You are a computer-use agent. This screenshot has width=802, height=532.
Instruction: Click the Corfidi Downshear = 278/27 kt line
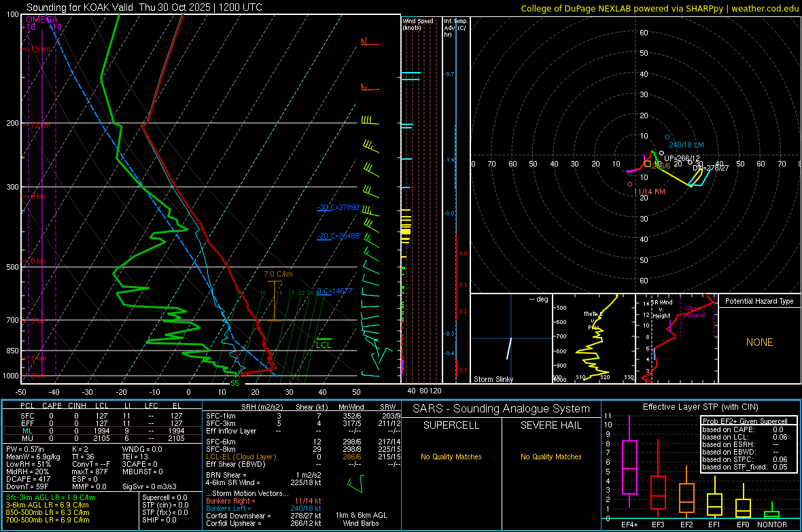264,516
